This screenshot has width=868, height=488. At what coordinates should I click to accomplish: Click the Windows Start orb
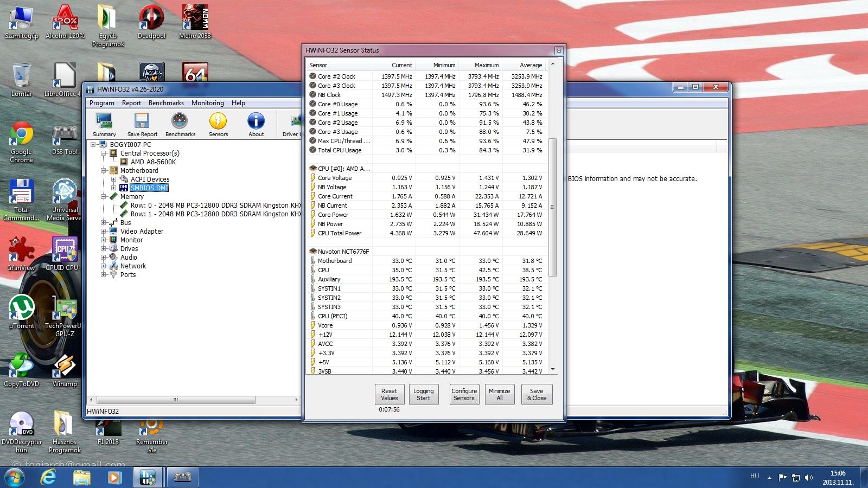click(x=15, y=477)
